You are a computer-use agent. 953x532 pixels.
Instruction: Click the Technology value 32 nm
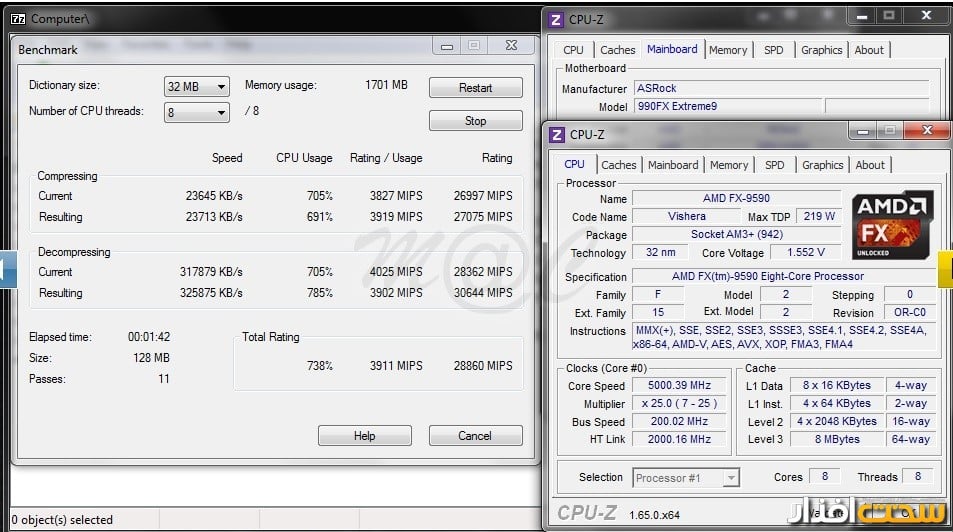click(660, 252)
